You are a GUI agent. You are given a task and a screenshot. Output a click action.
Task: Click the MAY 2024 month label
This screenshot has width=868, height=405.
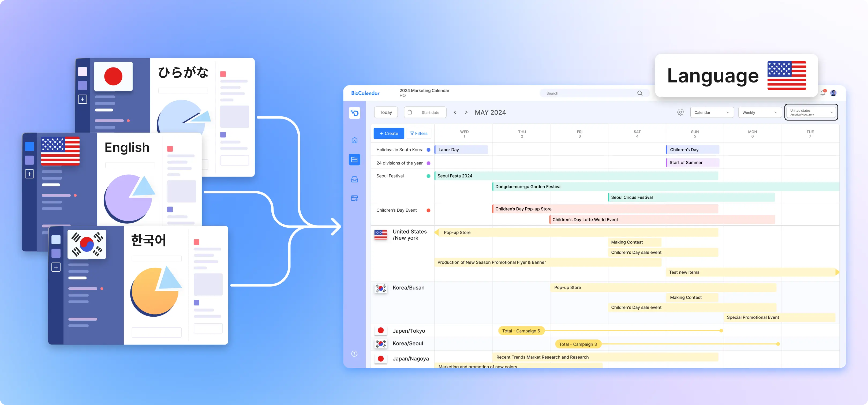[490, 112]
